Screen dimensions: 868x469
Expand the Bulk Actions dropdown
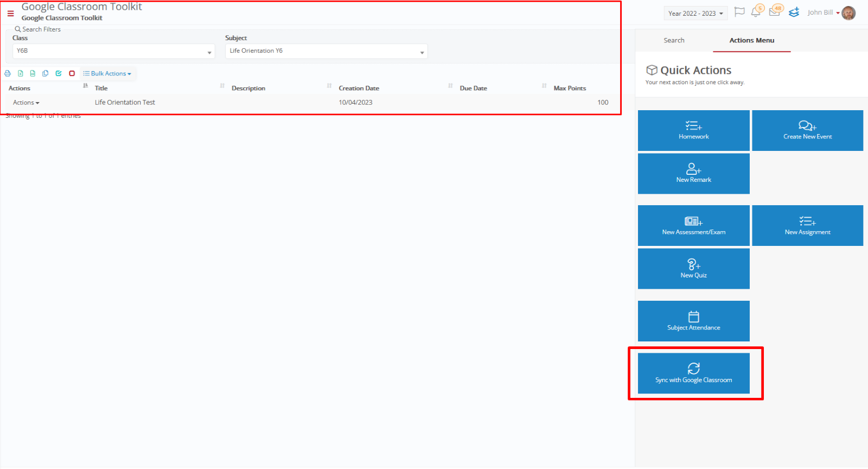pos(107,73)
